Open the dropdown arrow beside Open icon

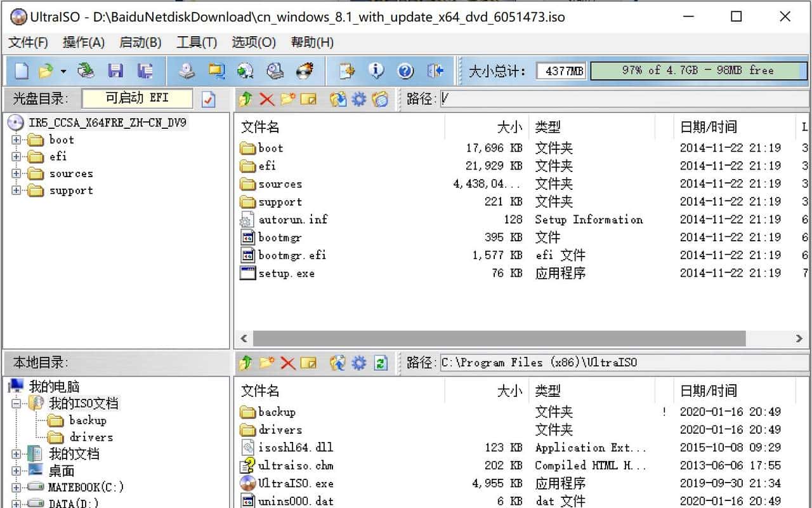click(x=63, y=71)
